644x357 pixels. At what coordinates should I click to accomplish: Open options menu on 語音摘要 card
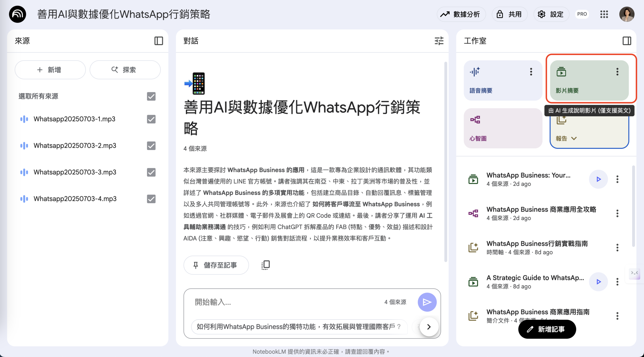[531, 72]
